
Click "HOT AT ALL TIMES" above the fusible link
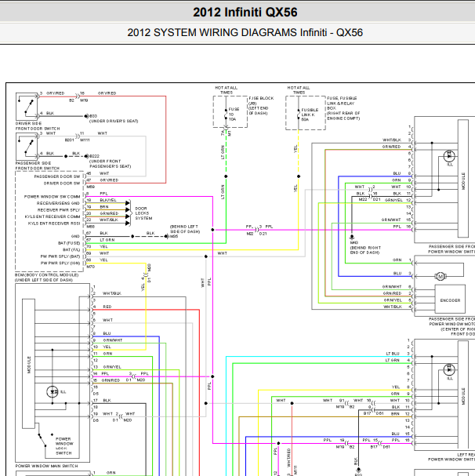299,90
